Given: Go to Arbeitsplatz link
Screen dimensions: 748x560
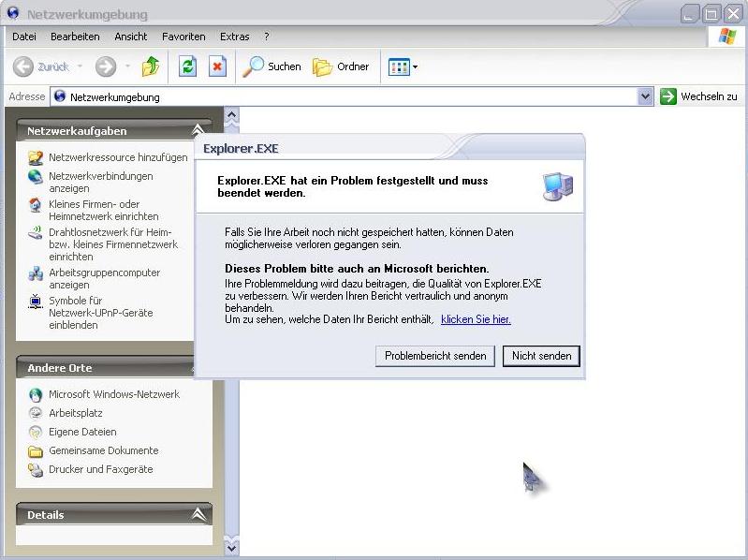Looking at the screenshot, I should [76, 413].
